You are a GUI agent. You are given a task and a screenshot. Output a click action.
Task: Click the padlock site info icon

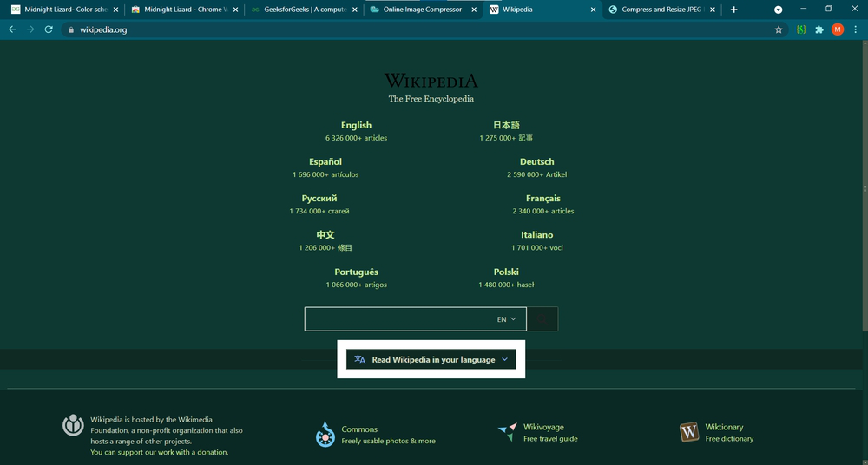70,29
